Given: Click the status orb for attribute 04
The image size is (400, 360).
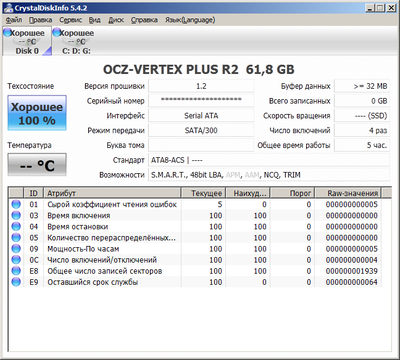Looking at the screenshot, I should (16, 227).
